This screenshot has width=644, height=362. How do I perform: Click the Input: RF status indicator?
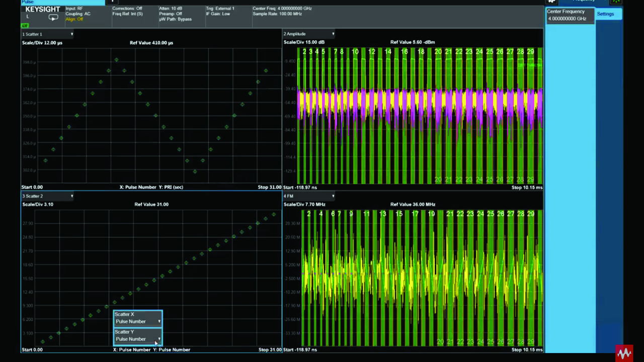point(73,8)
